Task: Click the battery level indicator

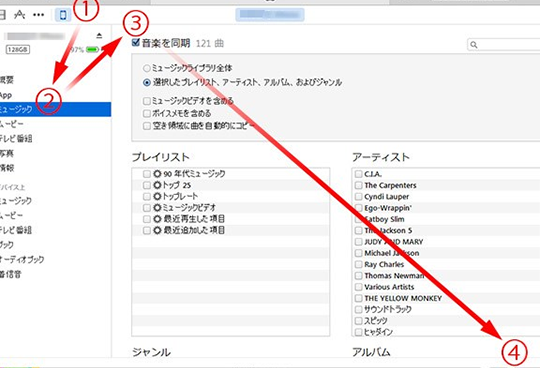Action: point(92,50)
